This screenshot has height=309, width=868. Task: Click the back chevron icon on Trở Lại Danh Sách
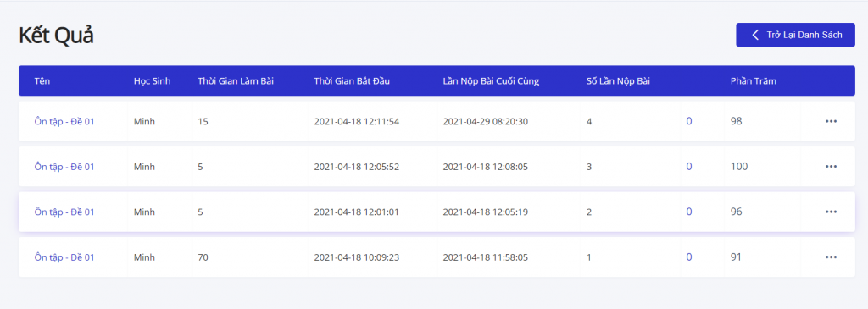755,35
